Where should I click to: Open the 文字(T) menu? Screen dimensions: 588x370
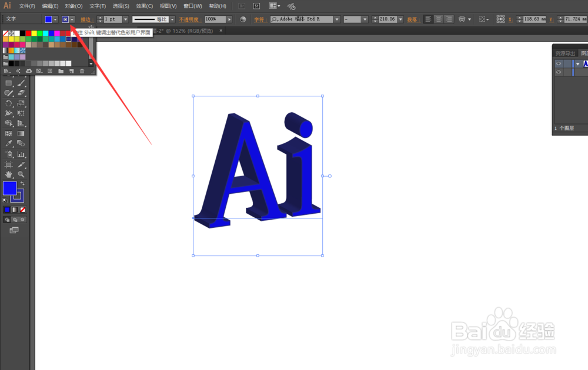[98, 6]
